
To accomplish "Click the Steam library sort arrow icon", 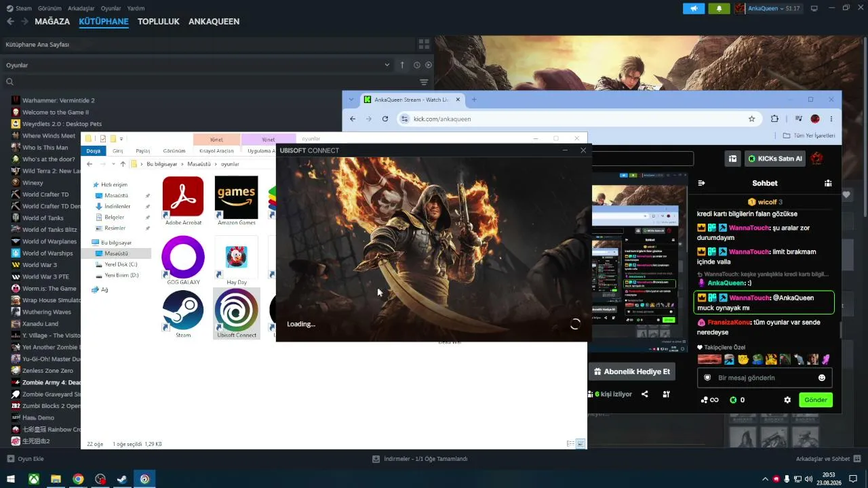I will pyautogui.click(x=402, y=65).
